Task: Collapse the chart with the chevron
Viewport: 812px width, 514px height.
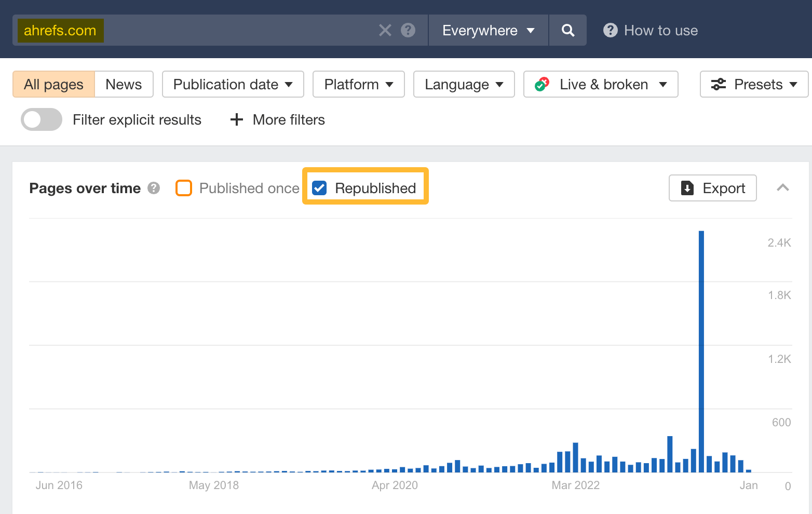Action: [x=783, y=188]
